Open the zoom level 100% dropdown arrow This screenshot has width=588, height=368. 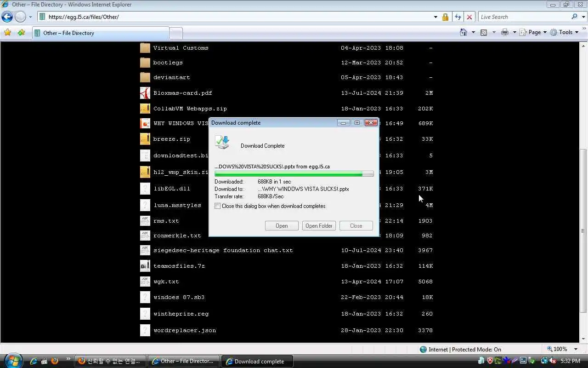click(576, 350)
